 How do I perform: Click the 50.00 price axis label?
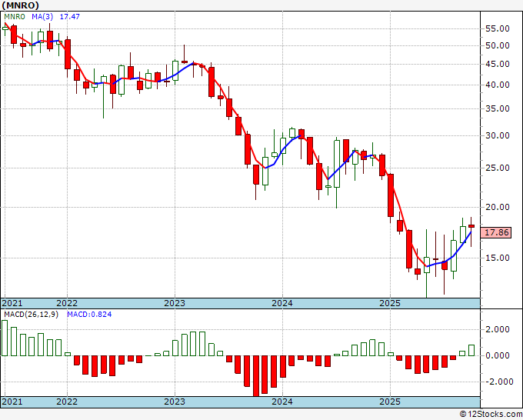[x=498, y=45]
